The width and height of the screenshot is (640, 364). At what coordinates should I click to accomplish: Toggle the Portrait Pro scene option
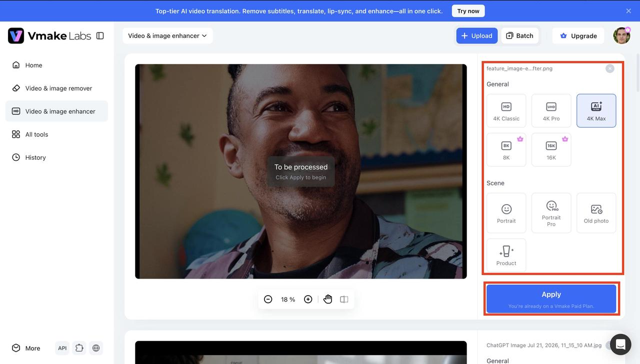551,213
